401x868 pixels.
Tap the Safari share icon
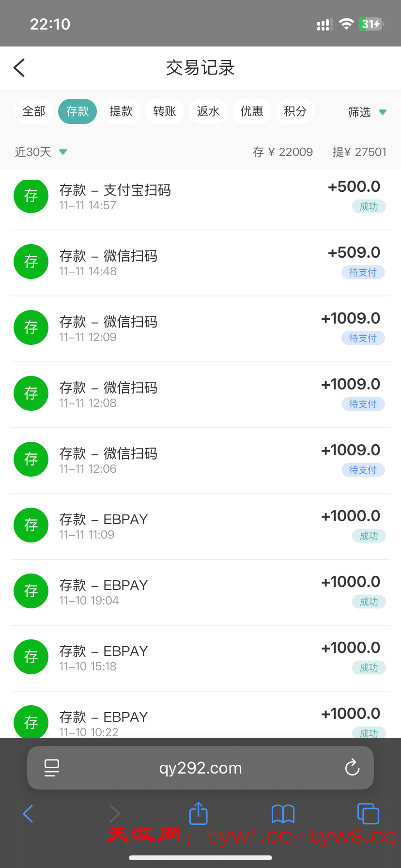[198, 813]
